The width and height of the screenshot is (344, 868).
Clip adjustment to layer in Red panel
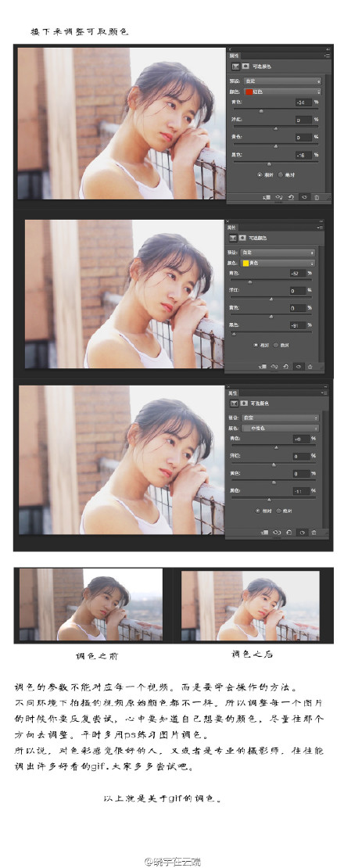click(x=267, y=197)
